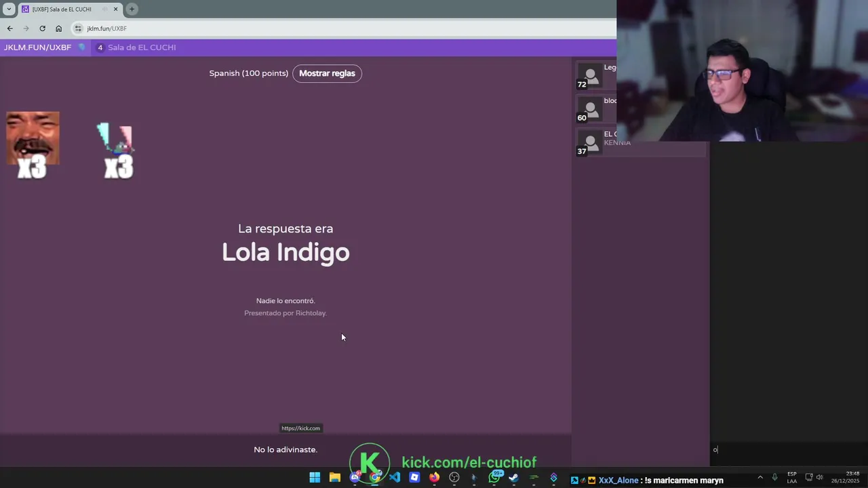Viewport: 868px width, 488px height.
Task: Click the avatar of player with 60 points
Action: tap(590, 108)
